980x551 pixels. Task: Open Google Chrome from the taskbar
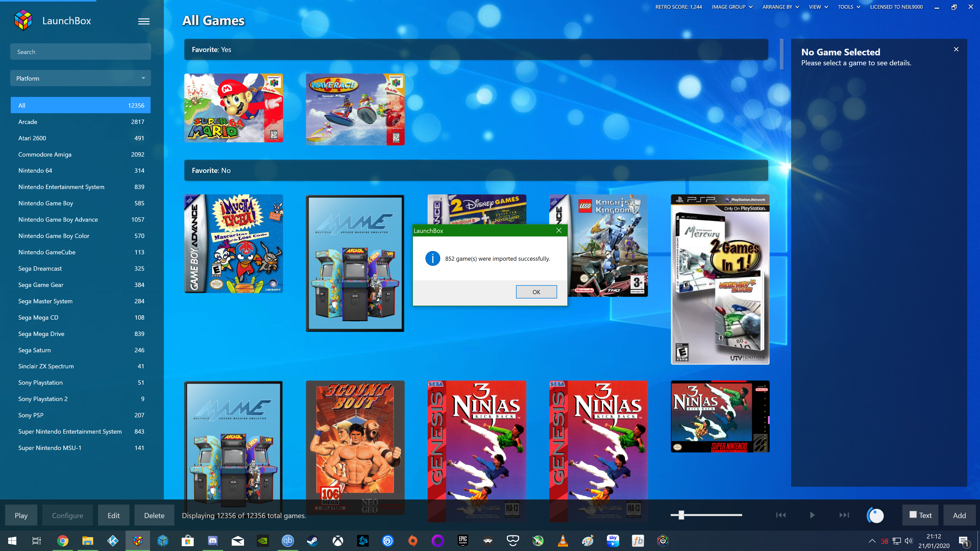tap(62, 540)
